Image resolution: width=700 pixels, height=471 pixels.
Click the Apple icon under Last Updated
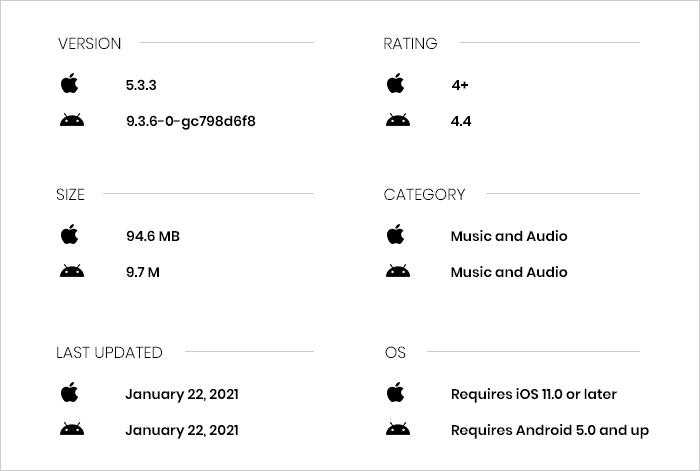pos(70,392)
